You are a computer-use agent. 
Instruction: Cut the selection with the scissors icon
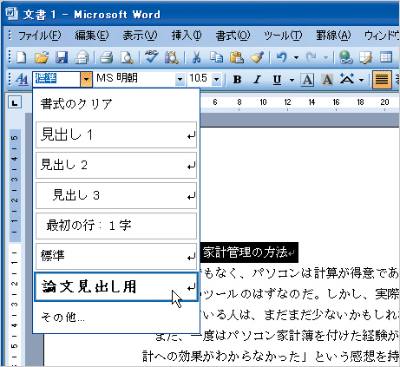(x=197, y=58)
